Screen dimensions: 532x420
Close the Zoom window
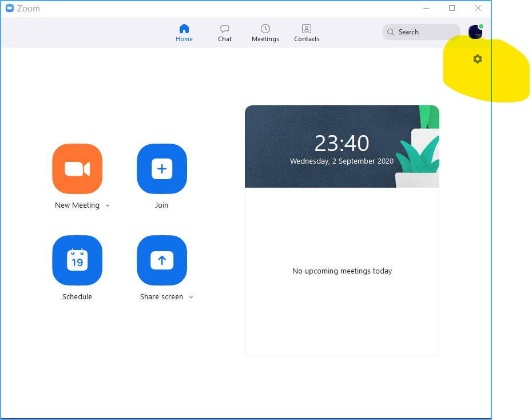[478, 9]
